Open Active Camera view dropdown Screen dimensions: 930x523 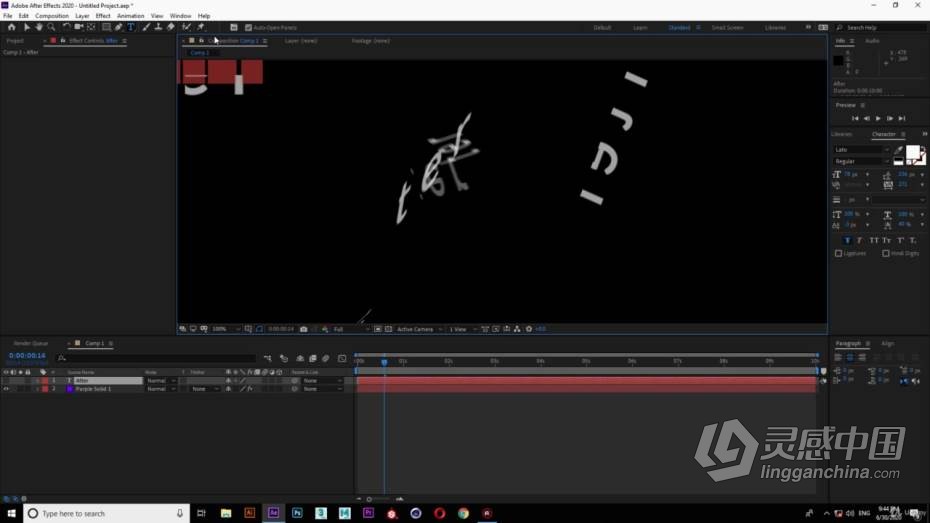419,329
